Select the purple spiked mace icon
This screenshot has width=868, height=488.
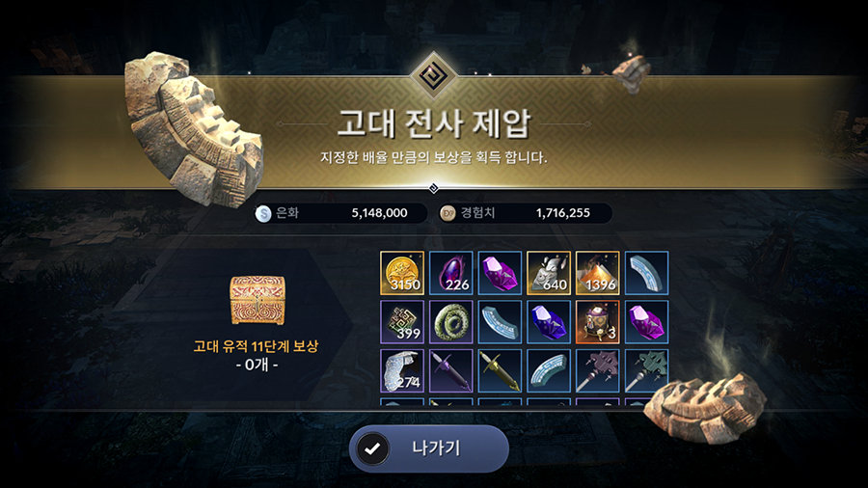click(597, 370)
